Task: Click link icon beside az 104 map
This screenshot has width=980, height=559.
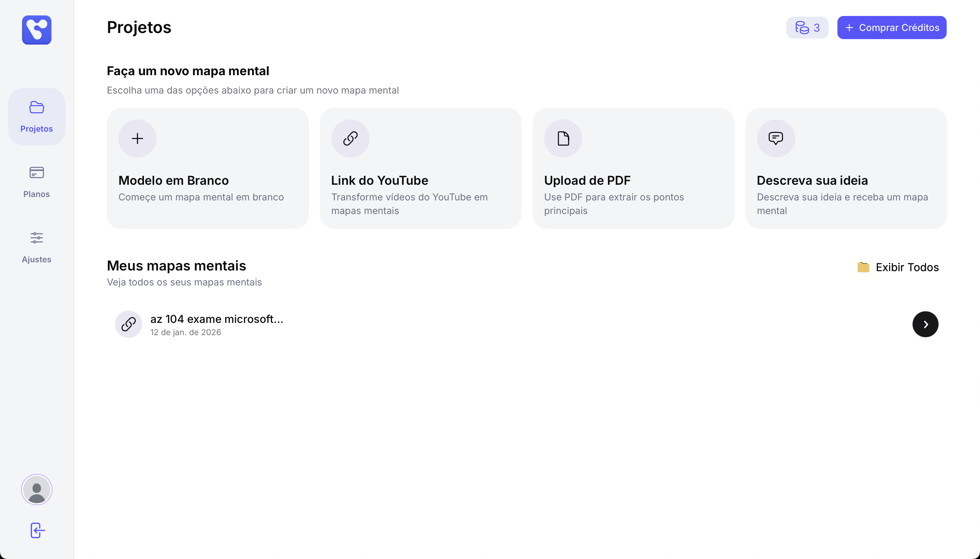Action: [x=129, y=325]
